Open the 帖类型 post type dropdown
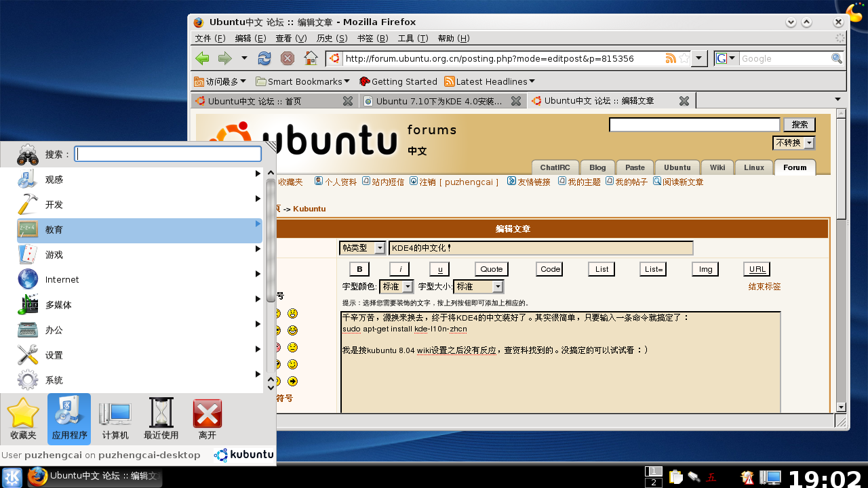The height and width of the screenshot is (488, 868). click(x=362, y=248)
